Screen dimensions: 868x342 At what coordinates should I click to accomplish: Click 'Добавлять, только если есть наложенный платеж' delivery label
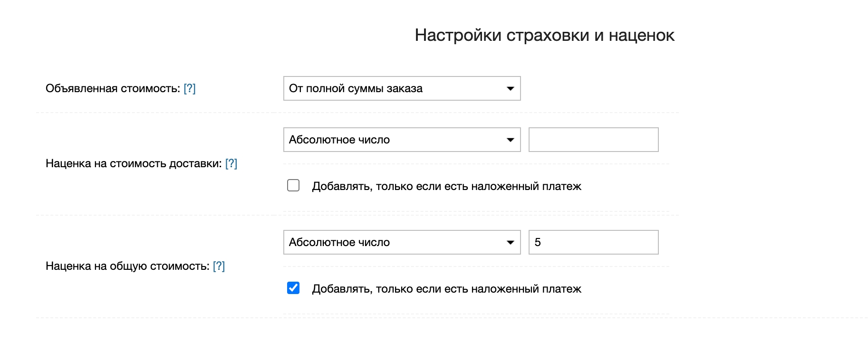(x=446, y=186)
